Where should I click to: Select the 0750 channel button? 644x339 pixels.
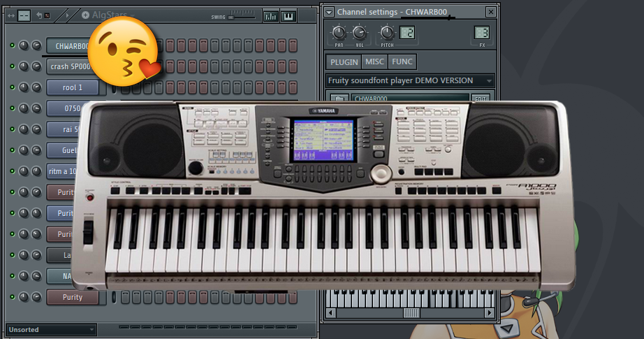point(64,108)
